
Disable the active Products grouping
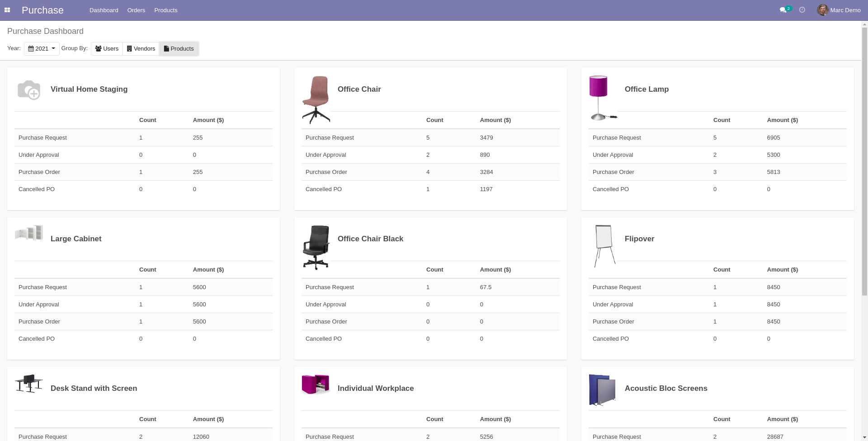click(x=179, y=48)
